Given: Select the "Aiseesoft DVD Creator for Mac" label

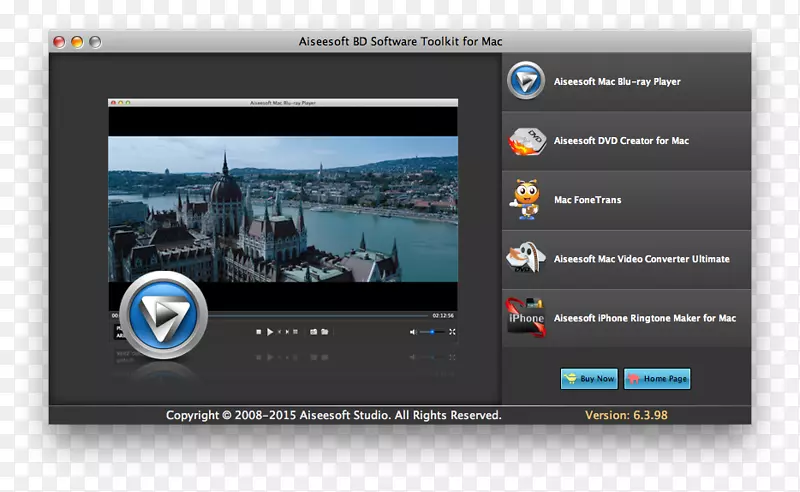Looking at the screenshot, I should pyautogui.click(x=621, y=141).
